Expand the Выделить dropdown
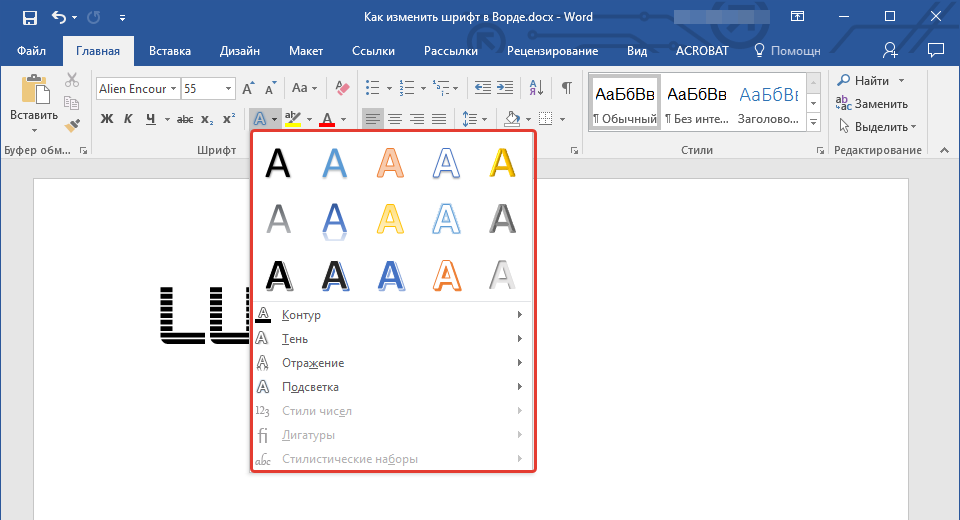The height and width of the screenshot is (520, 960). tap(878, 126)
